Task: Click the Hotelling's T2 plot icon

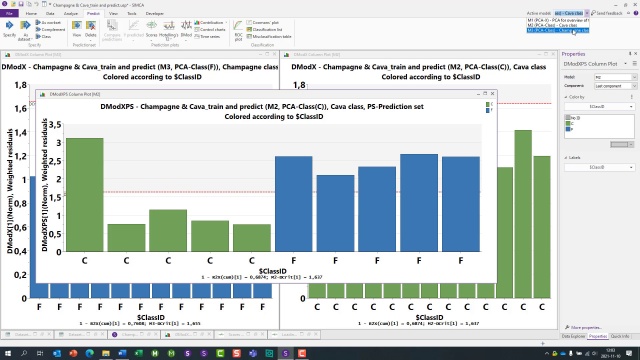Action: coord(169,26)
